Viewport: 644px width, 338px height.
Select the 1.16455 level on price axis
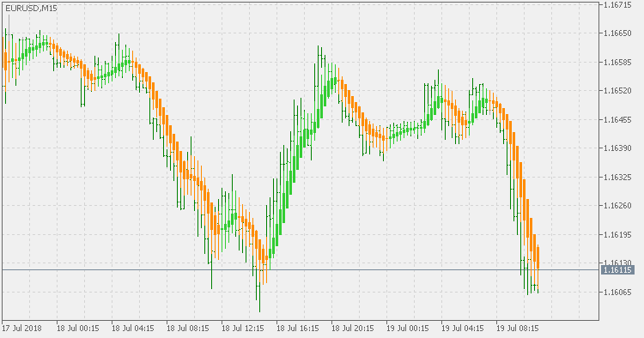point(617,120)
